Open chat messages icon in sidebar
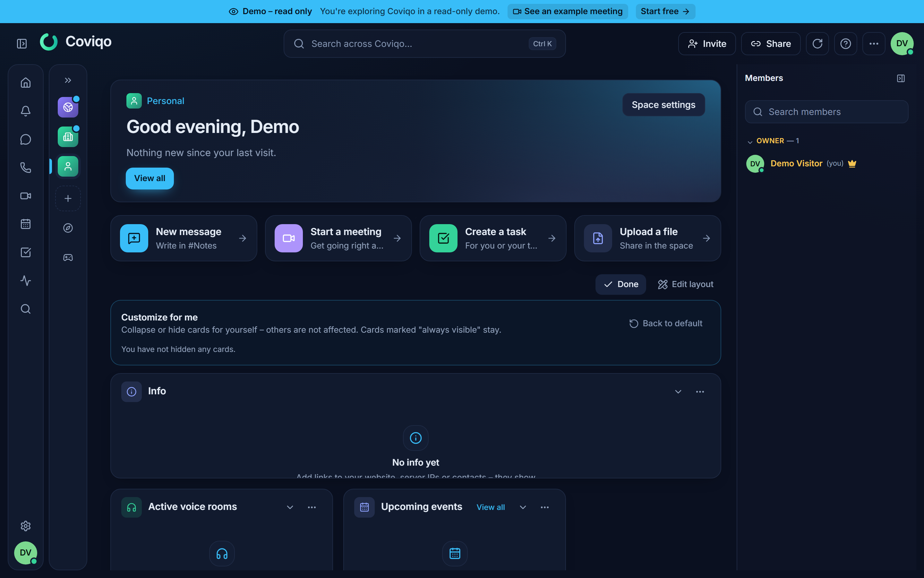The width and height of the screenshot is (924, 578). (x=26, y=139)
